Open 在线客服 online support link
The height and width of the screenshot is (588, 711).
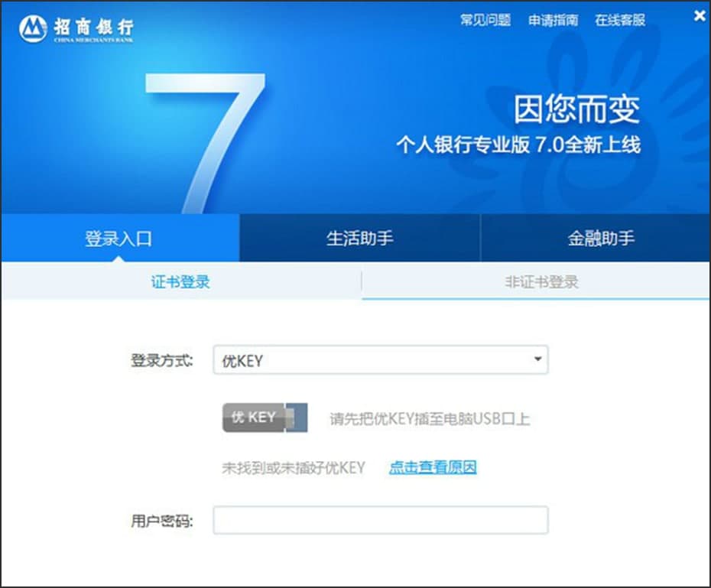pos(620,20)
